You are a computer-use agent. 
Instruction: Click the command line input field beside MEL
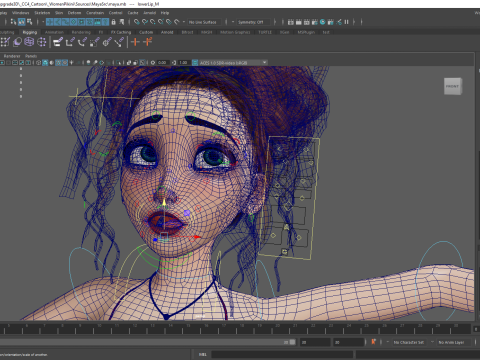(x=282, y=354)
